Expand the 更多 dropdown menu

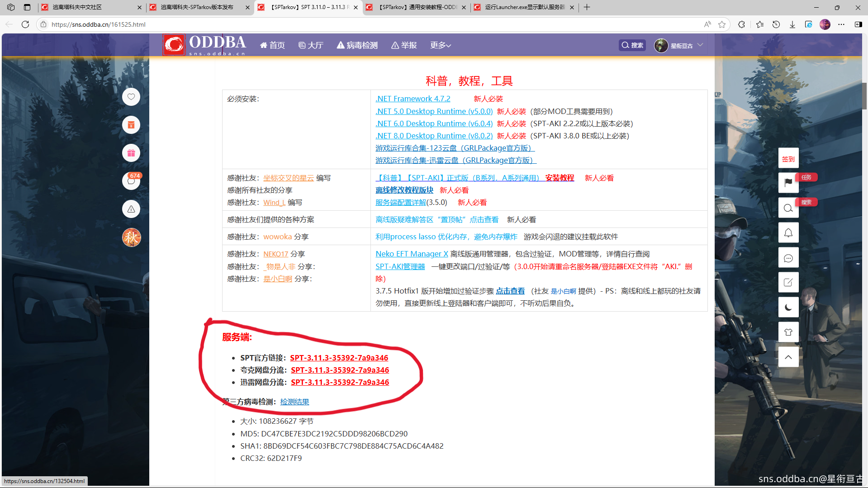point(441,45)
